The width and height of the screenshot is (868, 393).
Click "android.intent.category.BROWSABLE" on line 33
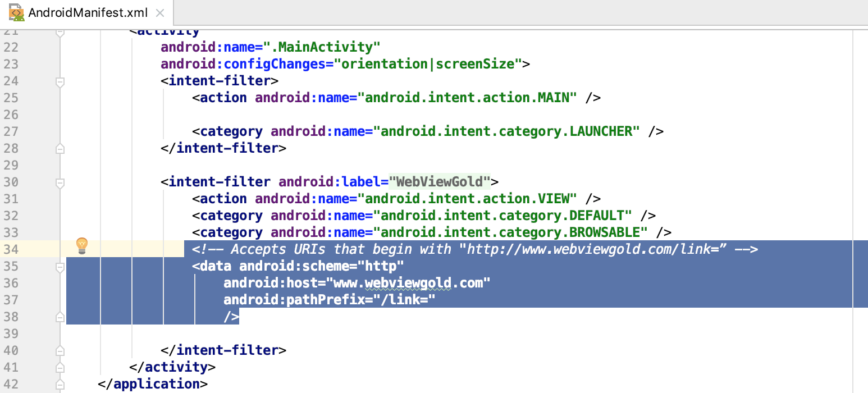pos(511,232)
